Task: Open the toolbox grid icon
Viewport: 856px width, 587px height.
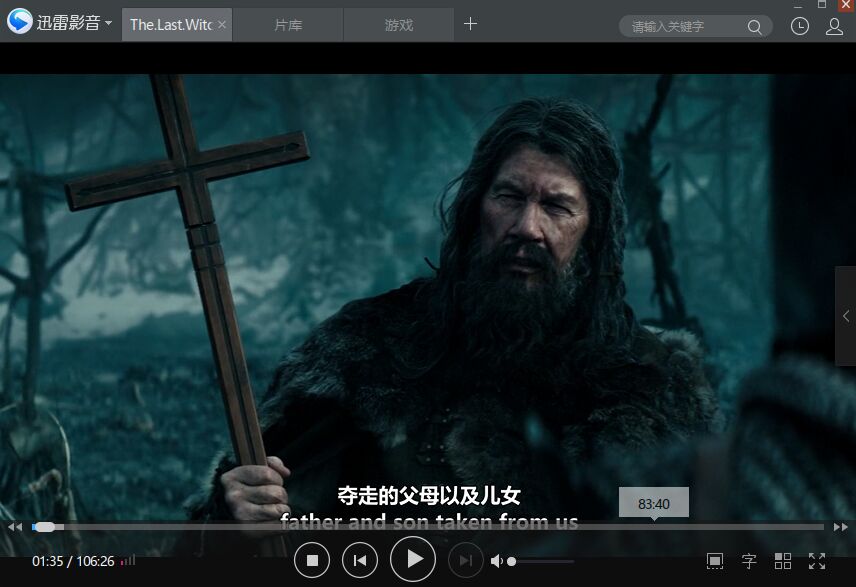Action: tap(783, 561)
